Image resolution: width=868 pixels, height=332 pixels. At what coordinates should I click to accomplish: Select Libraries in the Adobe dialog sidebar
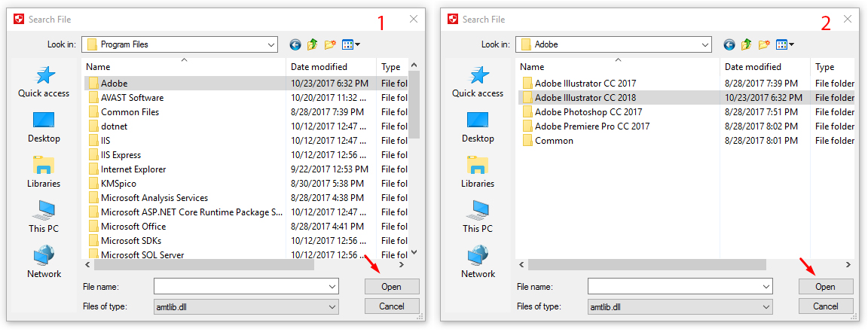click(x=478, y=172)
